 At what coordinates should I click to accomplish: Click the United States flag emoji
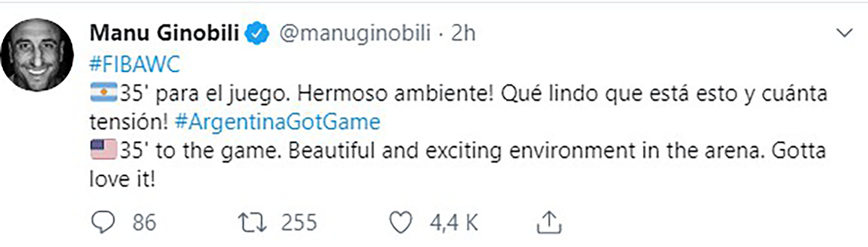pyautogui.click(x=104, y=150)
